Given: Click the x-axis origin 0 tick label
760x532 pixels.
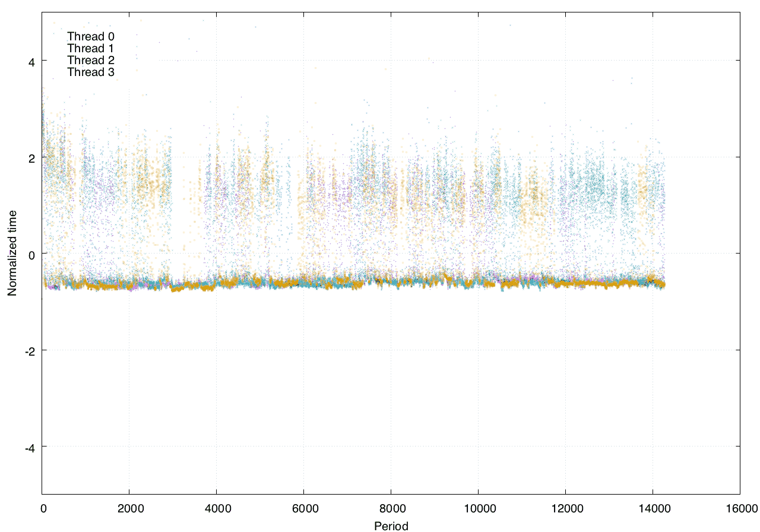Looking at the screenshot, I should pyautogui.click(x=43, y=508).
